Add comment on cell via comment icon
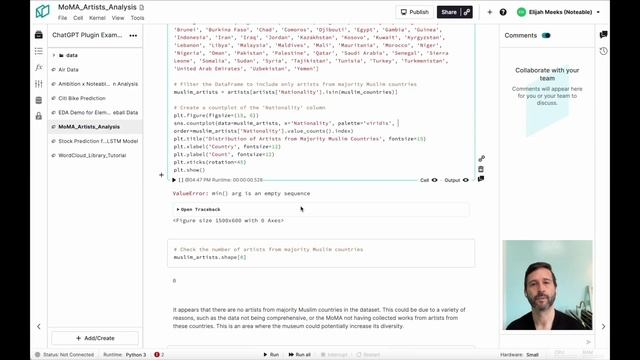Viewport: 640px width, 360px height. click(481, 179)
